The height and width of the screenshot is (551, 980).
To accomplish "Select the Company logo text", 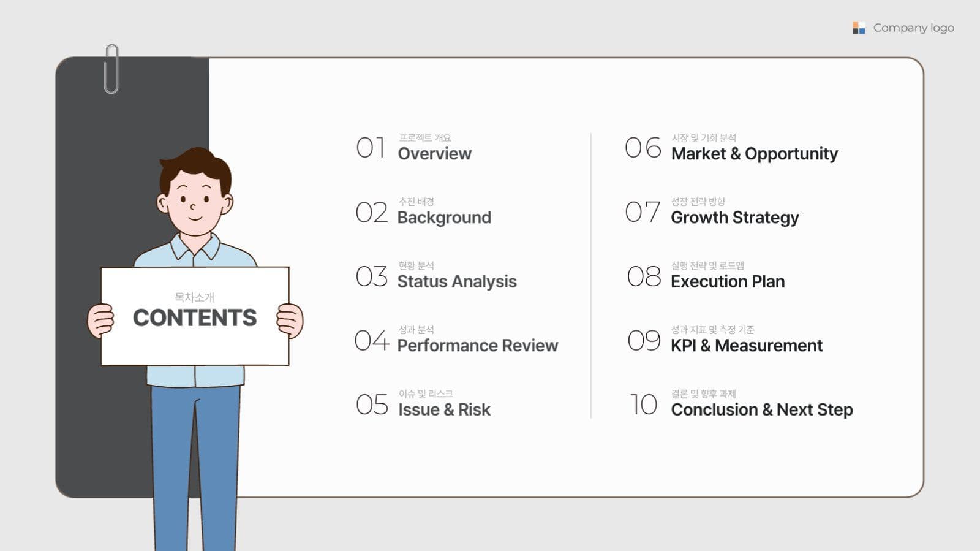I will coord(913,28).
